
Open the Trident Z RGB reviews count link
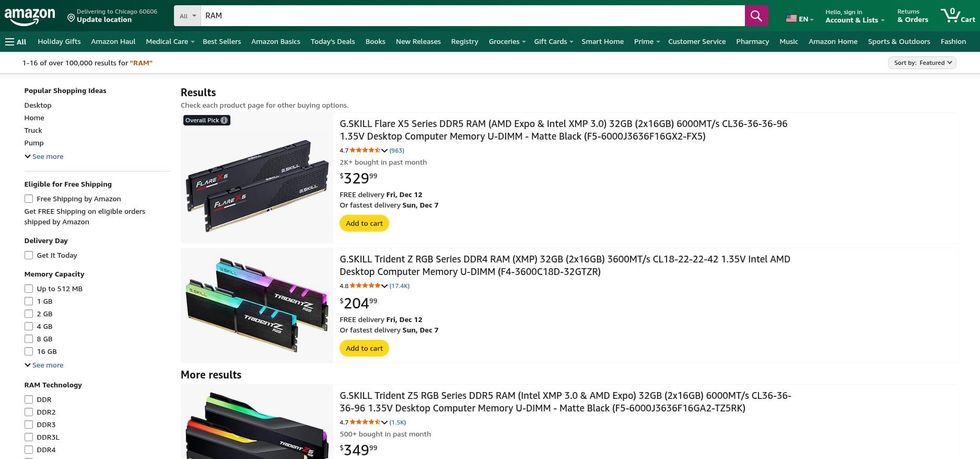click(399, 286)
